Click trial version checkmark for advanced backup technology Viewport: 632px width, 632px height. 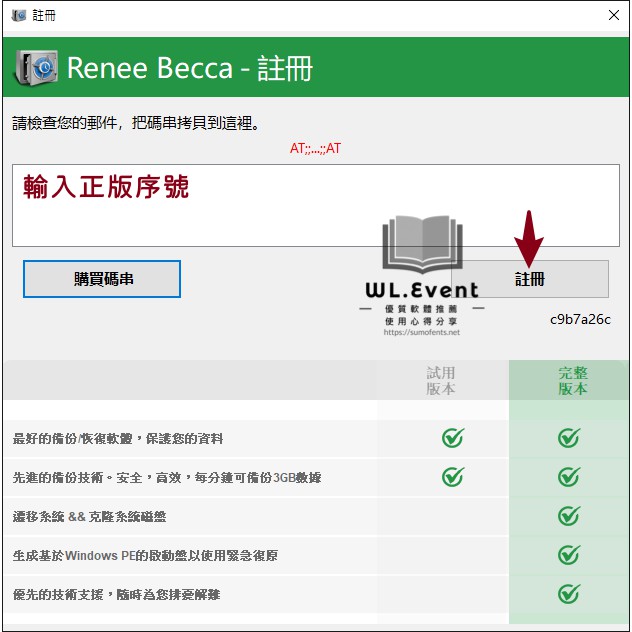tap(453, 477)
